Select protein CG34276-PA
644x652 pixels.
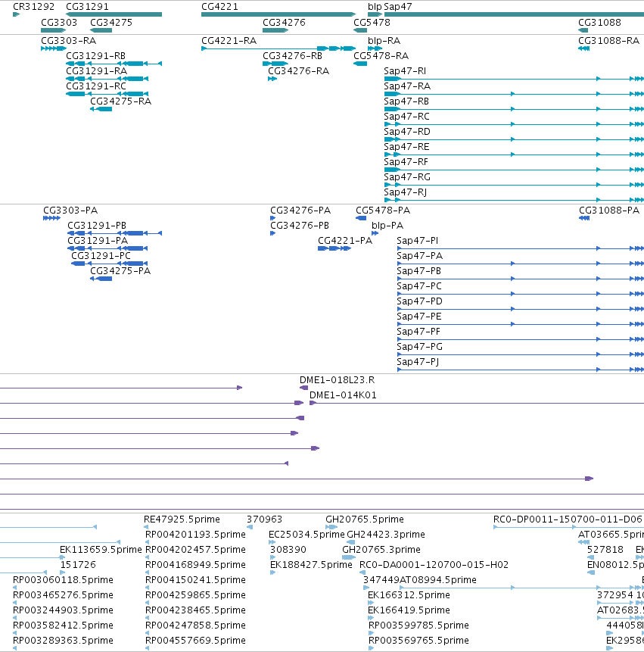(x=300, y=211)
